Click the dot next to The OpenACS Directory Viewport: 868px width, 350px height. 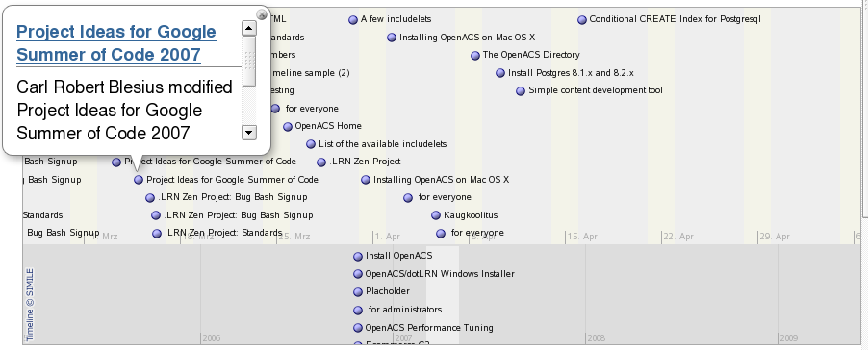(475, 56)
